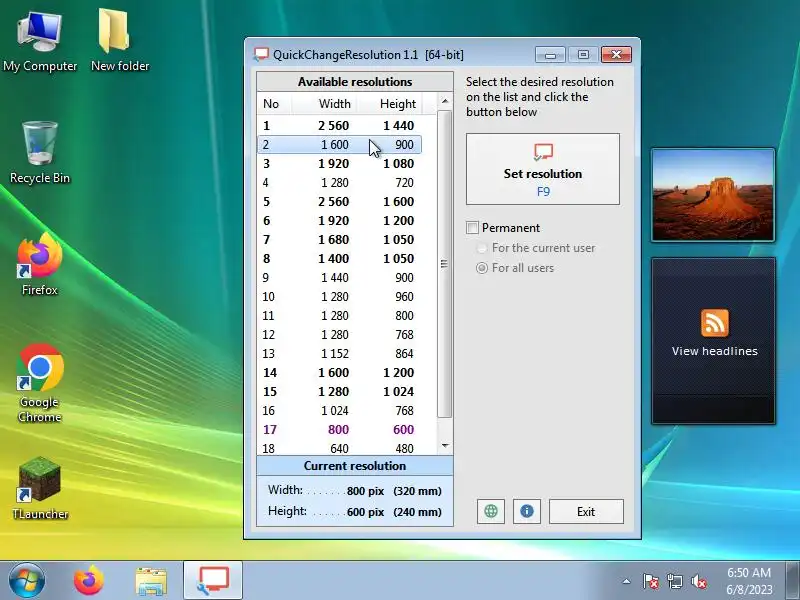
Task: Click the resolution list scroll up arrow
Action: (x=445, y=101)
